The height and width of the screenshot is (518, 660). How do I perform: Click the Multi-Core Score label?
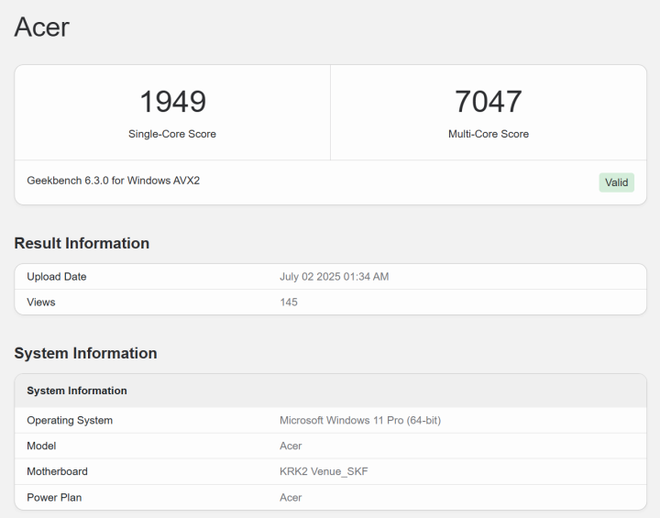tap(488, 134)
